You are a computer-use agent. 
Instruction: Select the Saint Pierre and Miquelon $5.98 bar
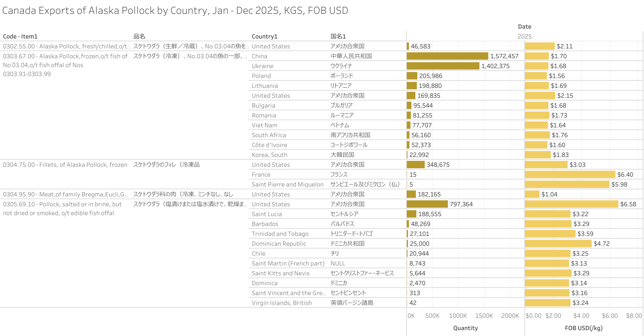click(x=567, y=184)
